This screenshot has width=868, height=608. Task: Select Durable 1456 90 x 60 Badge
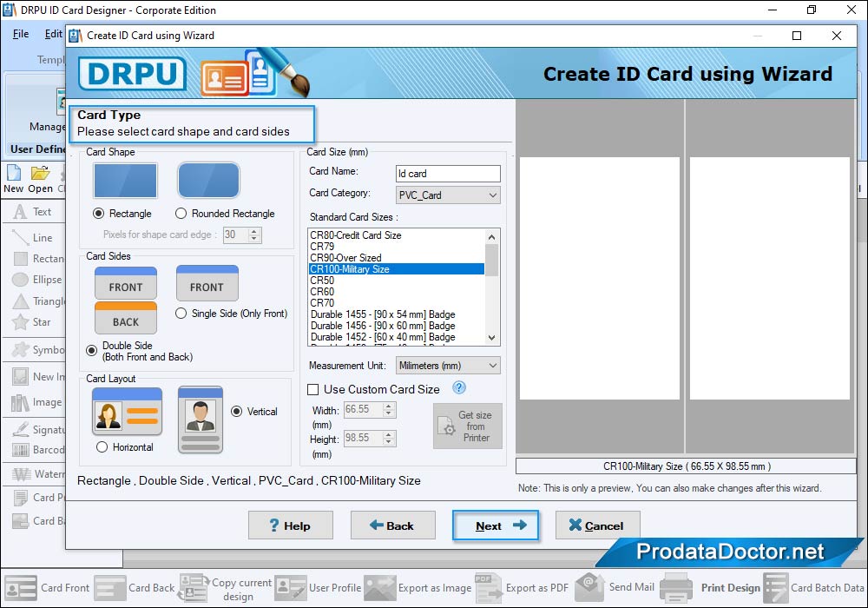(397, 326)
